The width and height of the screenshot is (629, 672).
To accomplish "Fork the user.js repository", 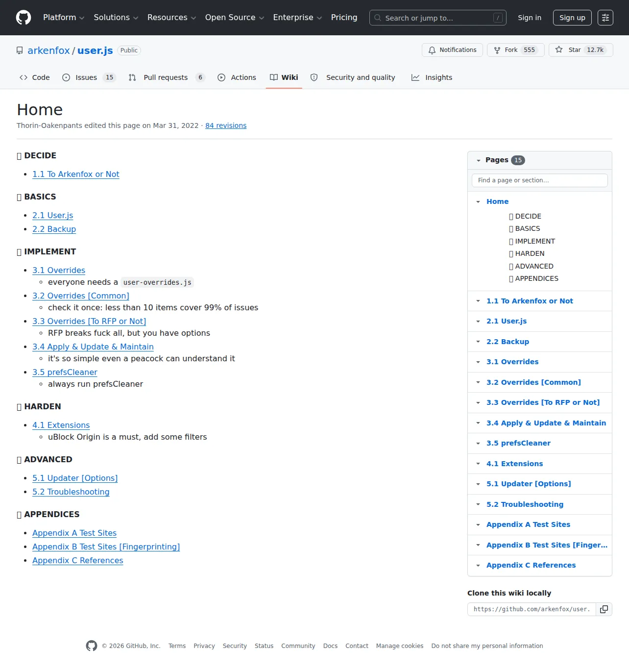I will coord(515,50).
